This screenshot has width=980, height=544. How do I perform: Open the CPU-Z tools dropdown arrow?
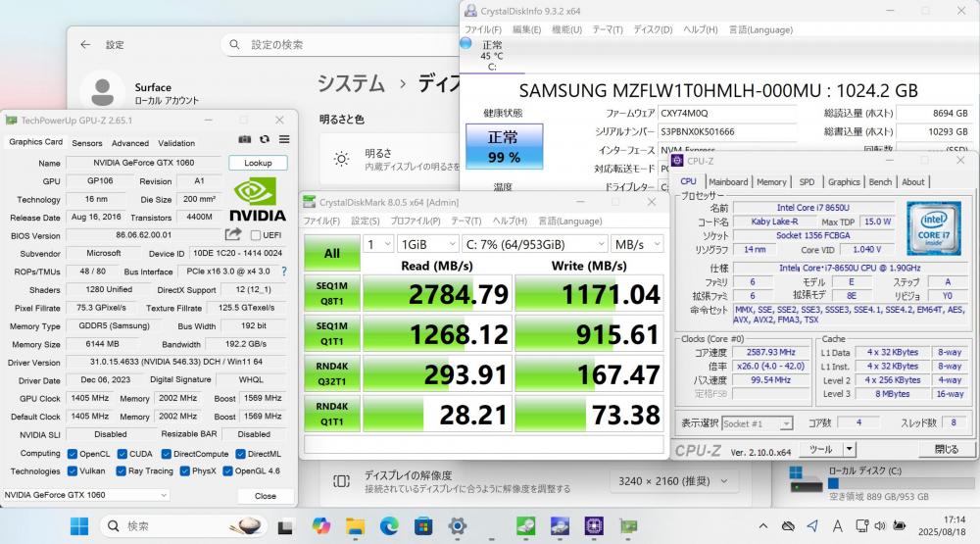tap(849, 449)
